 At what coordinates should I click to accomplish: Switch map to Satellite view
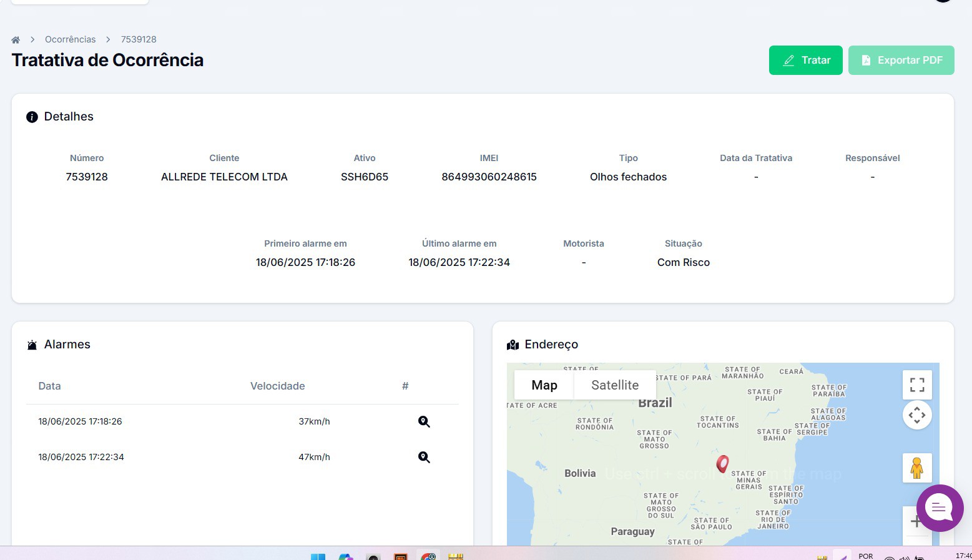pos(614,385)
